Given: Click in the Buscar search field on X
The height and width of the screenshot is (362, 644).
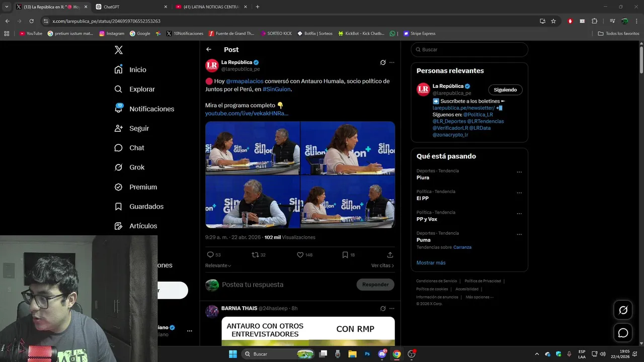Looking at the screenshot, I should [x=469, y=50].
